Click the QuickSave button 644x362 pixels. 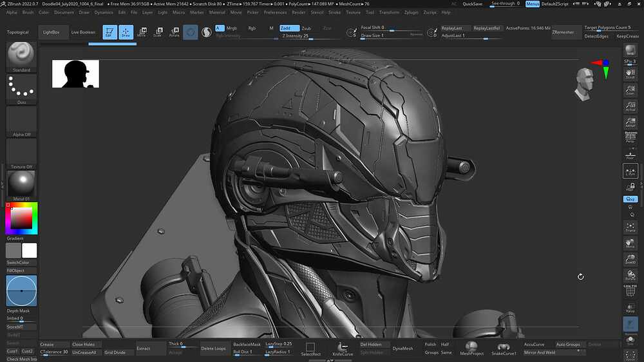(x=473, y=4)
